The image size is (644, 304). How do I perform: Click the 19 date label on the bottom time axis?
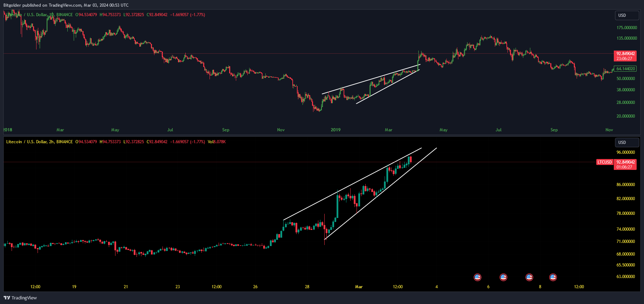click(x=74, y=287)
